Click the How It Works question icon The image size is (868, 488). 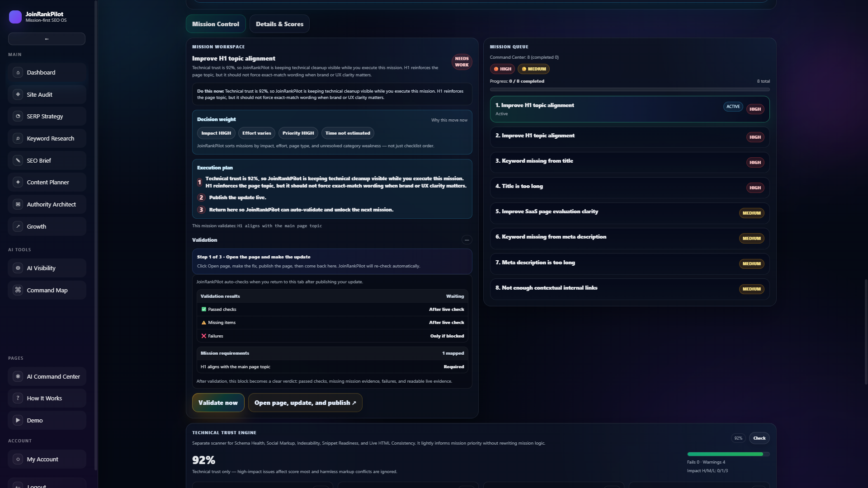pos(18,398)
